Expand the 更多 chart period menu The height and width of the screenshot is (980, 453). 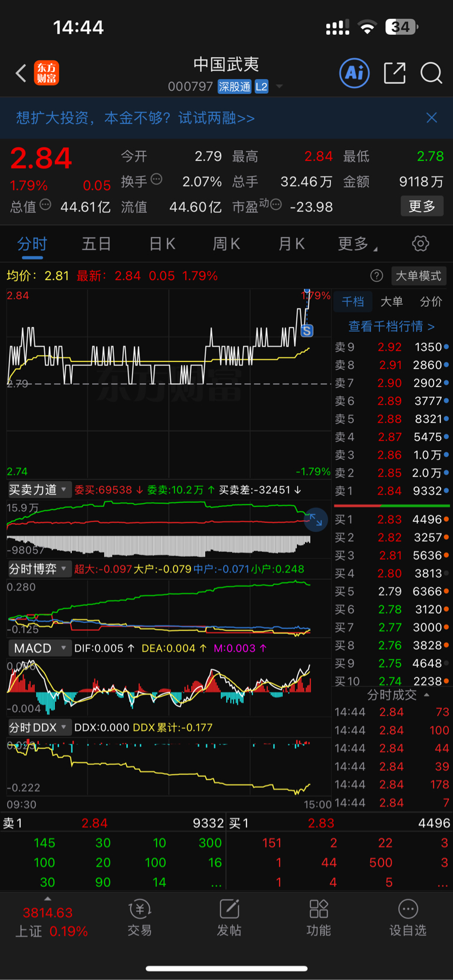click(x=357, y=244)
